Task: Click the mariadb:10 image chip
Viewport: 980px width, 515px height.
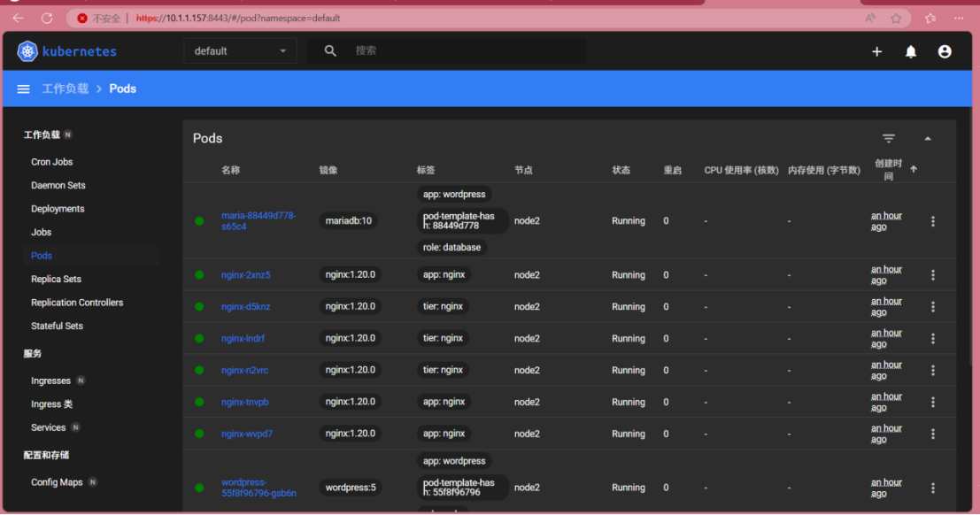Action: (x=348, y=220)
